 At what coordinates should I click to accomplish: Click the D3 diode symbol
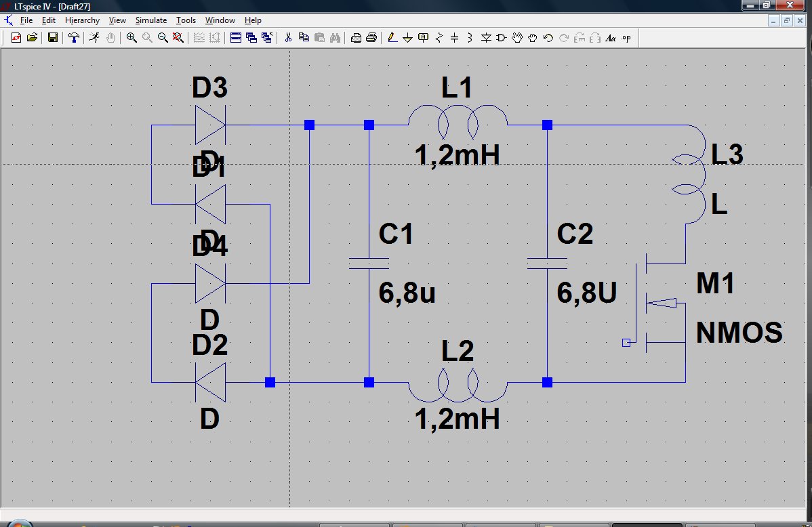point(210,125)
